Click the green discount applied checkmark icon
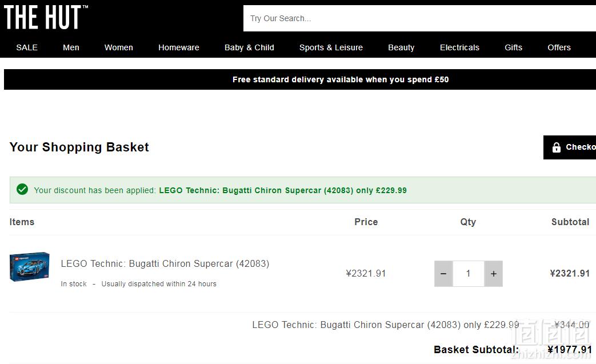 point(22,189)
